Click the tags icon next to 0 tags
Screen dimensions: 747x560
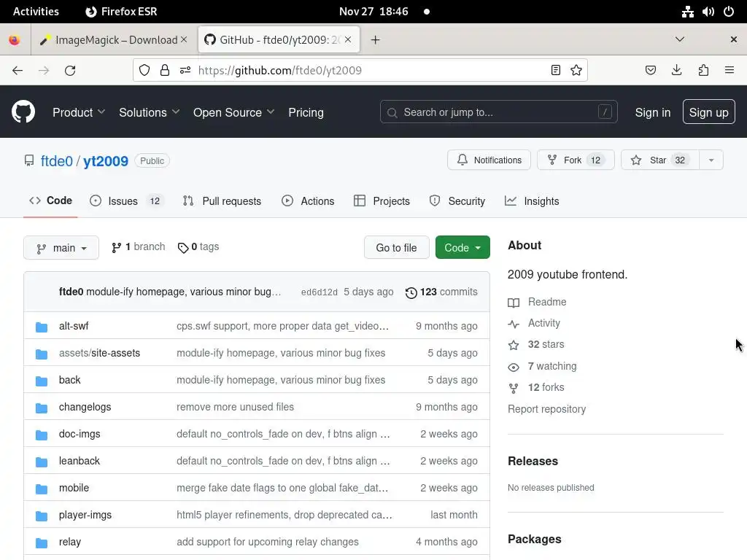coord(183,248)
